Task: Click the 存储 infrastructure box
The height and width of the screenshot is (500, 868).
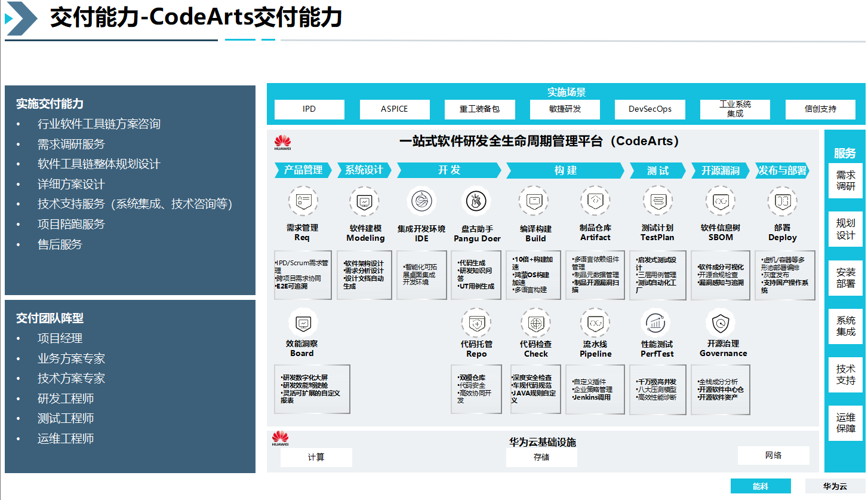Action: pos(541,458)
